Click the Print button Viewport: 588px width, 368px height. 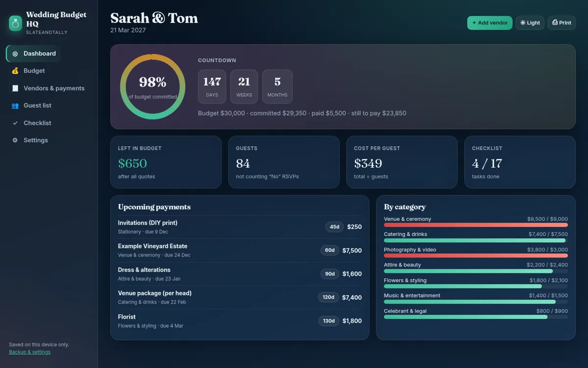click(562, 23)
